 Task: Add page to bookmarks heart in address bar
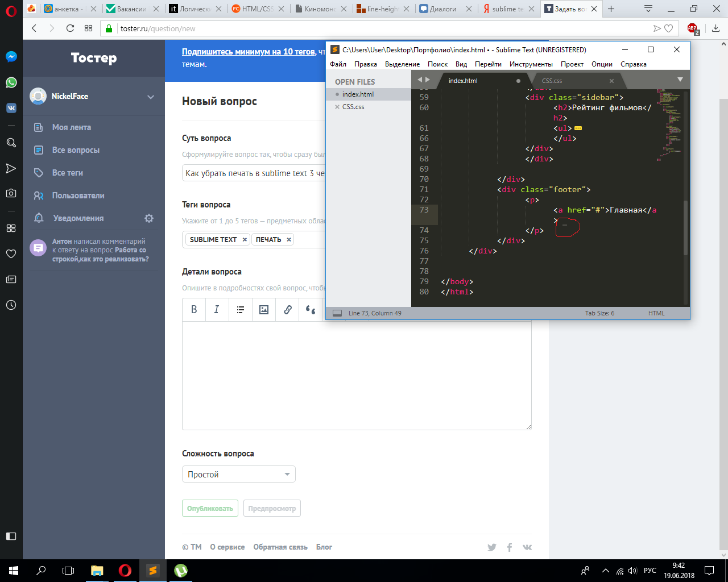(669, 28)
